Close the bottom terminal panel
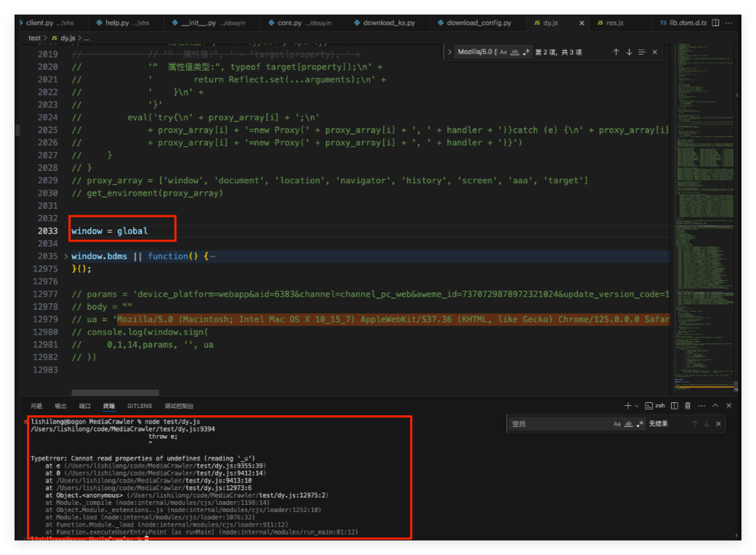 tap(729, 406)
